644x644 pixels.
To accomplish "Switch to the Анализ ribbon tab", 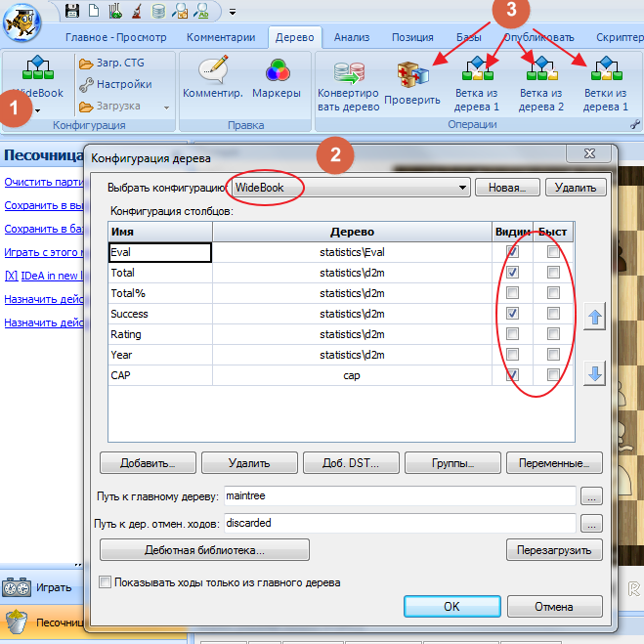I will [351, 38].
